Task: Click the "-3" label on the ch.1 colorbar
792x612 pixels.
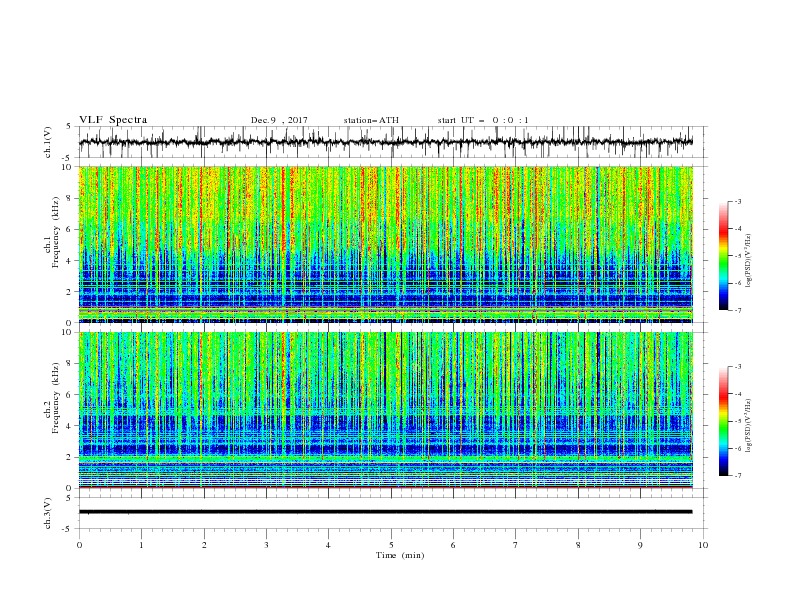Action: pos(738,201)
